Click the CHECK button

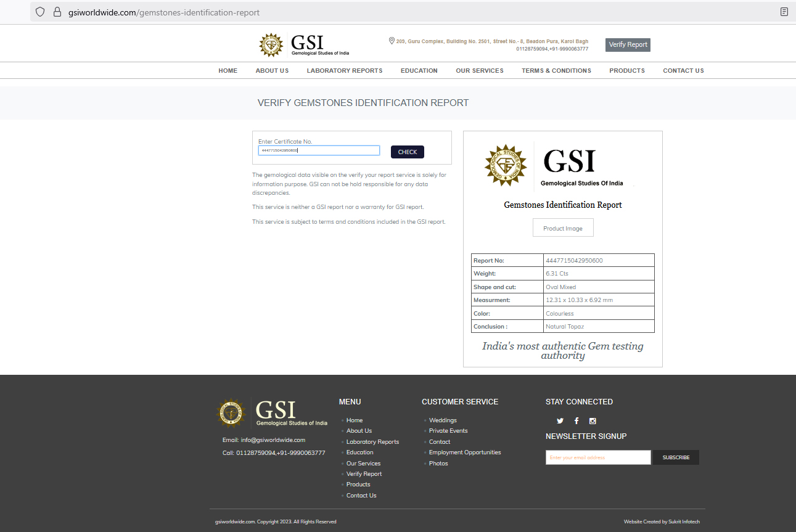408,152
